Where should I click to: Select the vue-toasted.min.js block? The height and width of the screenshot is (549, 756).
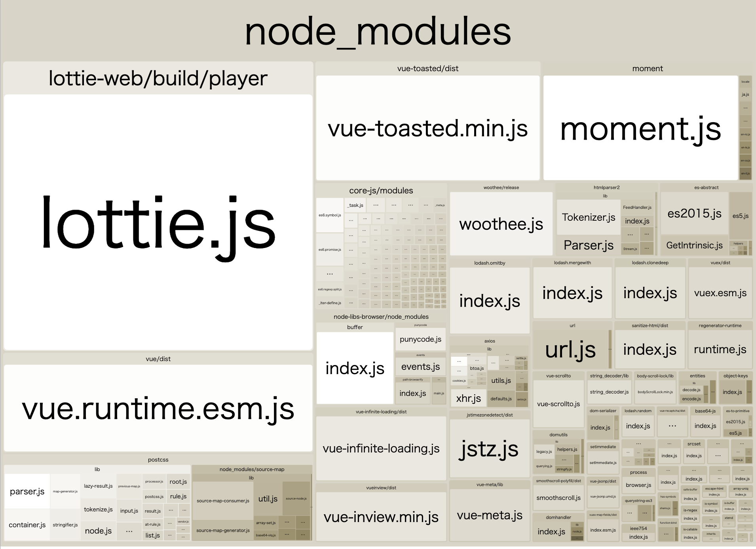428,128
